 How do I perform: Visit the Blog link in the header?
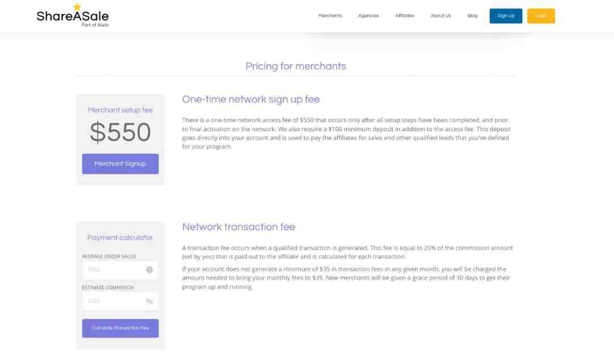(x=472, y=16)
